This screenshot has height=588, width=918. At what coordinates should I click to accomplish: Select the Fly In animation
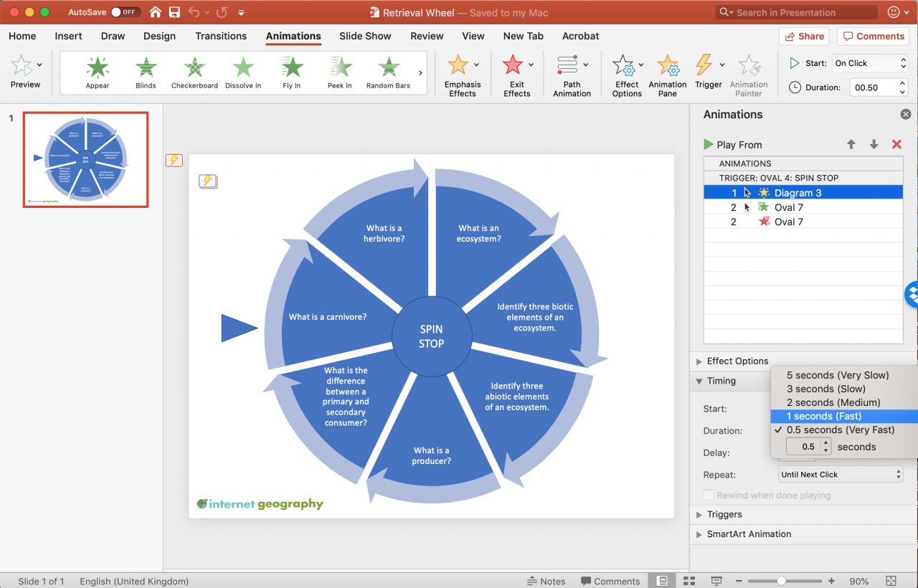[291, 72]
